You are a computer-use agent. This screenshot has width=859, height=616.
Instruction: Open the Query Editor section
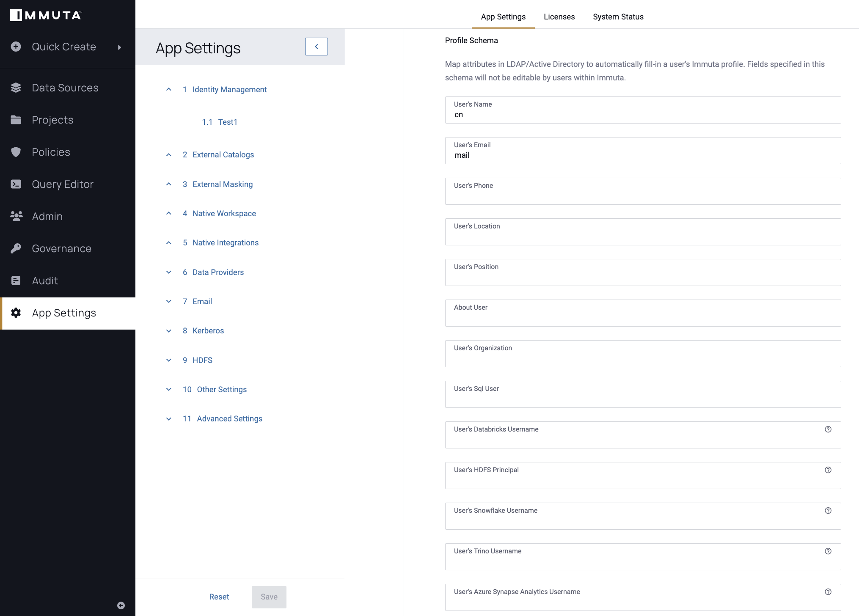click(x=63, y=184)
